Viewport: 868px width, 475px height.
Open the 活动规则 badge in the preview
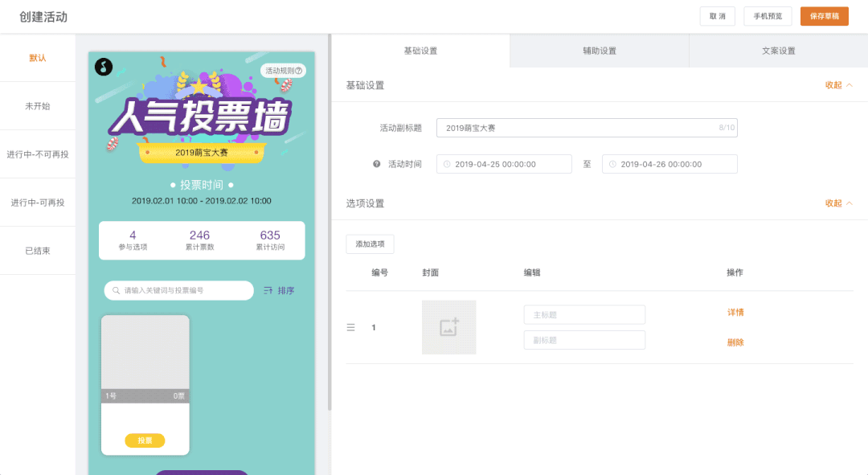(283, 70)
